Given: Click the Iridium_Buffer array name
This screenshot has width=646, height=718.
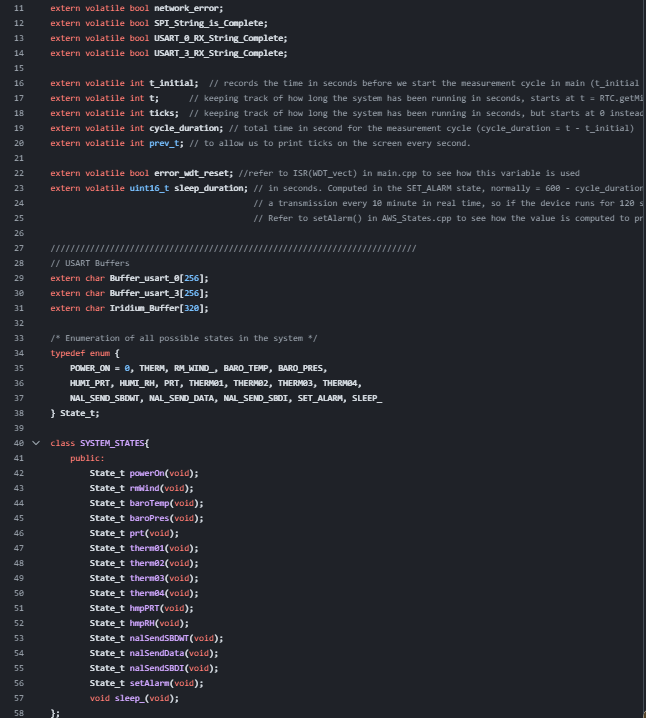Looking at the screenshot, I should pos(144,308).
